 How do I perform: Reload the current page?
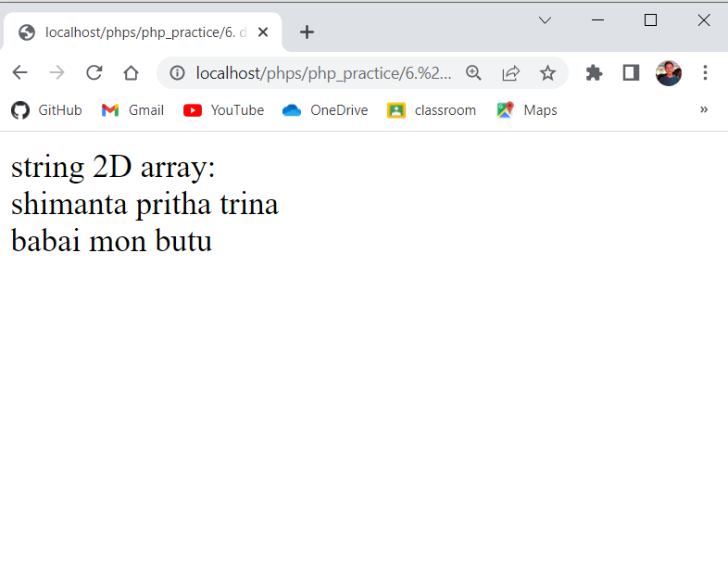coord(94,72)
